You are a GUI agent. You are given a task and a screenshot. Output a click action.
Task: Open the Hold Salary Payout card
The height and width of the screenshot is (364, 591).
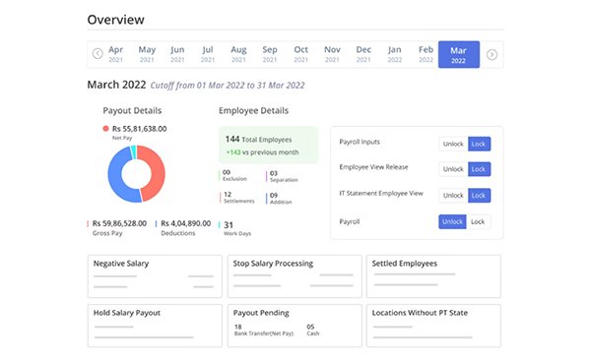(x=155, y=326)
